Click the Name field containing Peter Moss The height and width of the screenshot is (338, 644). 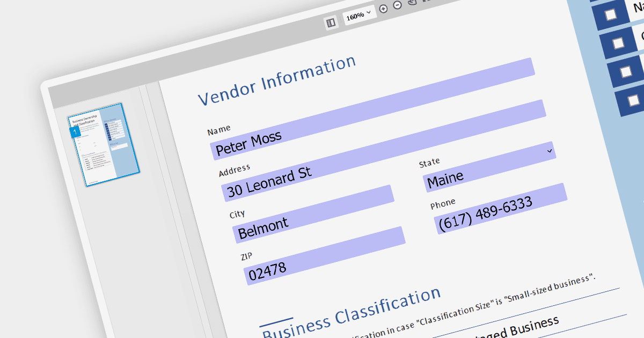tap(374, 109)
